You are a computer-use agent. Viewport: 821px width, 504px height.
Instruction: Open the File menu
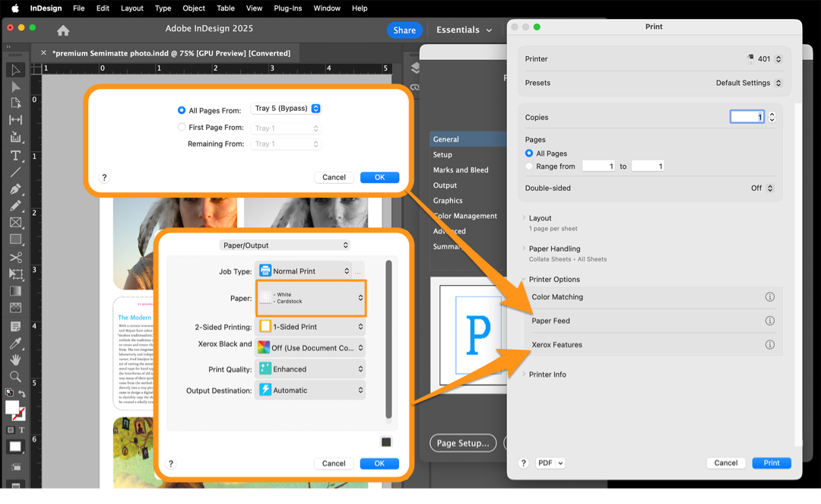(78, 8)
